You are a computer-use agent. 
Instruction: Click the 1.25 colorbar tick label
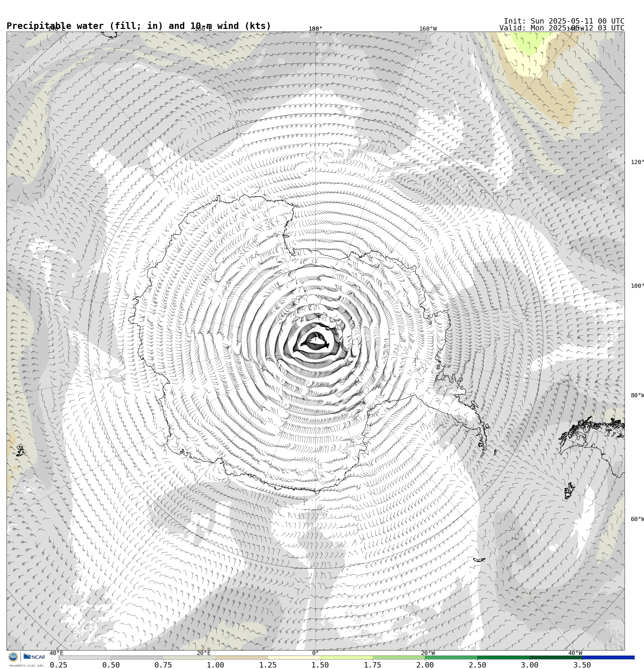pos(268,665)
